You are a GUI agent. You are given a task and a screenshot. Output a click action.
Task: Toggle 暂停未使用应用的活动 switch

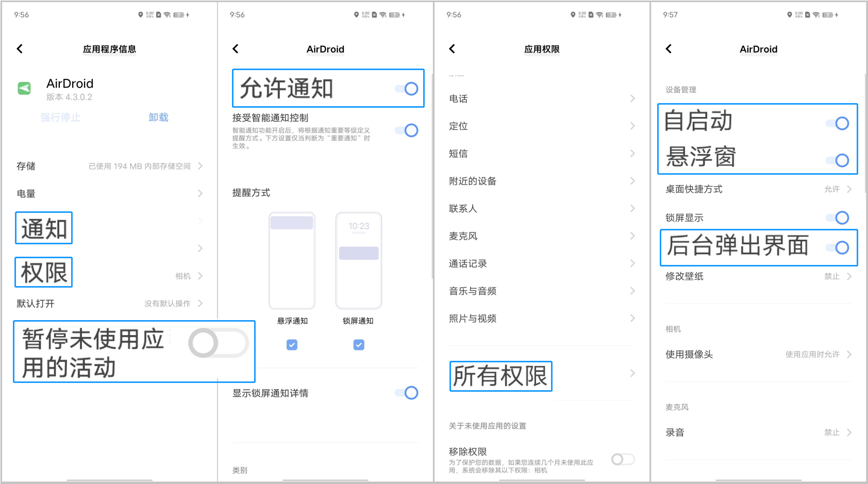tap(219, 343)
